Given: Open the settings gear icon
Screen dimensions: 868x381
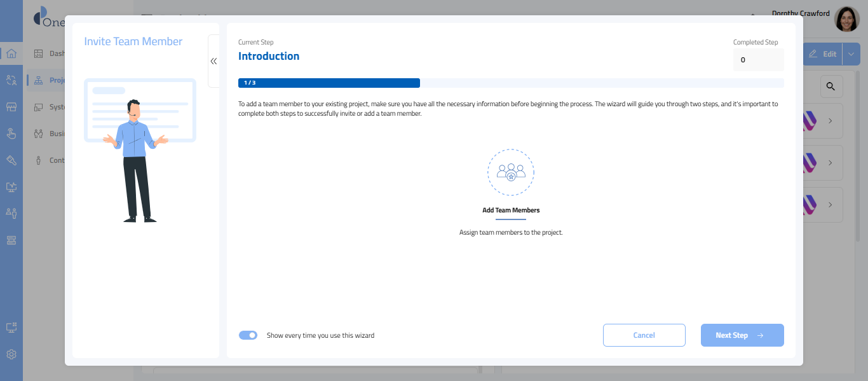Looking at the screenshot, I should point(11,354).
